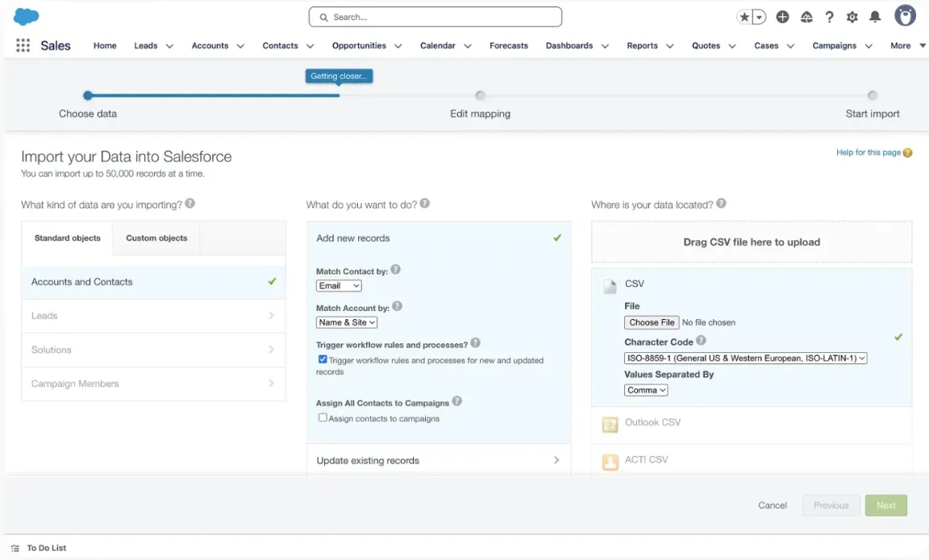Select the ACT! CSV source
Viewport: 929px width, 560px height.
coord(752,460)
